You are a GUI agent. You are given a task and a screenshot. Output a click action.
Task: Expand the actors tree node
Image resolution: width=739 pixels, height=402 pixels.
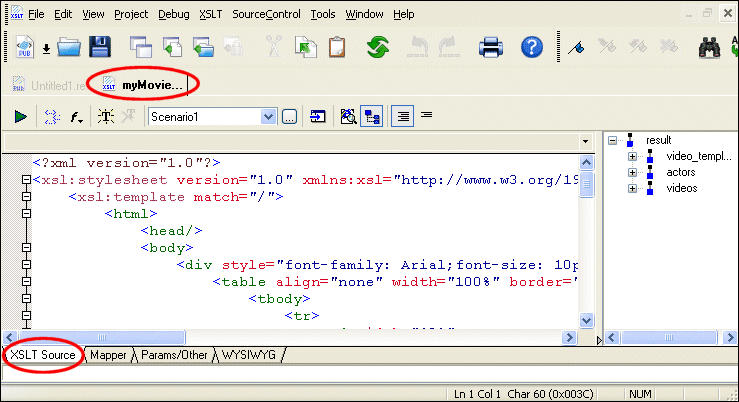[x=632, y=173]
